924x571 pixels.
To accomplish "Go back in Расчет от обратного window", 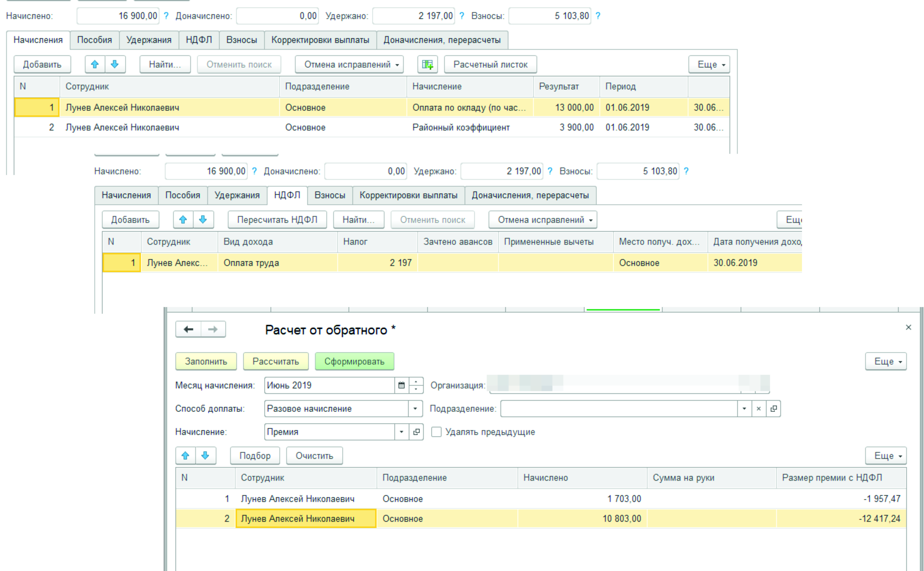I will pos(189,329).
